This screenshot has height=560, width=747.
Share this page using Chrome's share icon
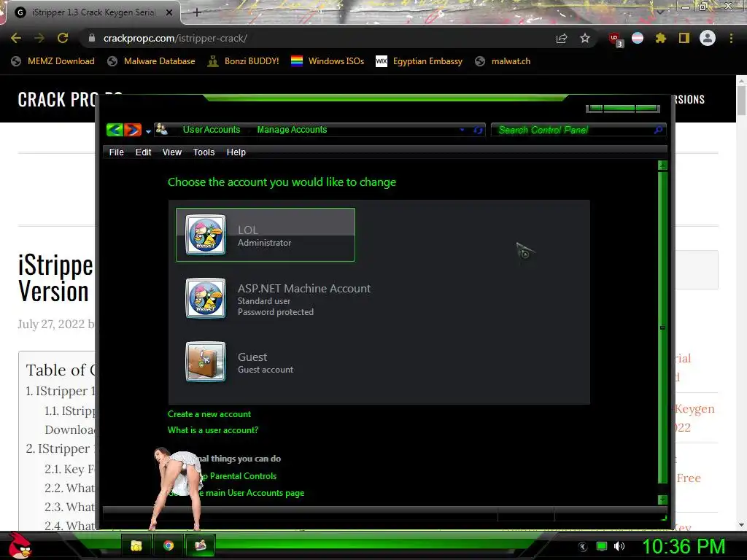(562, 38)
